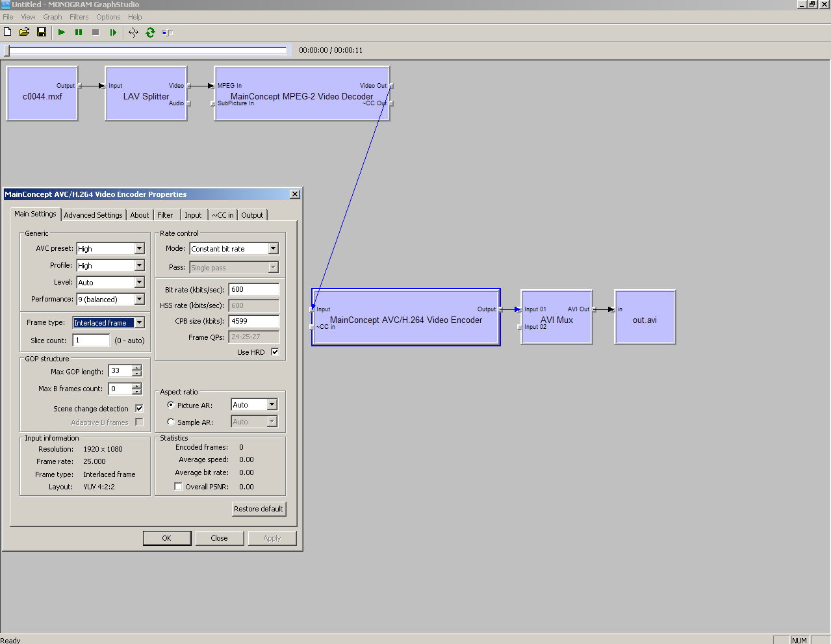Click the Open file folder icon
Viewport: 831px width, 644px height.
(x=24, y=32)
